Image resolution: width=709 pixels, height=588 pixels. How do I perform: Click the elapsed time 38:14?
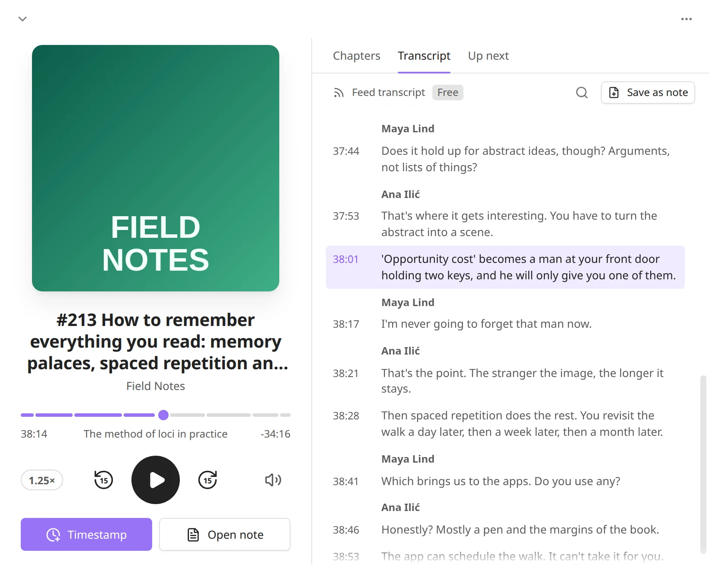tap(34, 434)
